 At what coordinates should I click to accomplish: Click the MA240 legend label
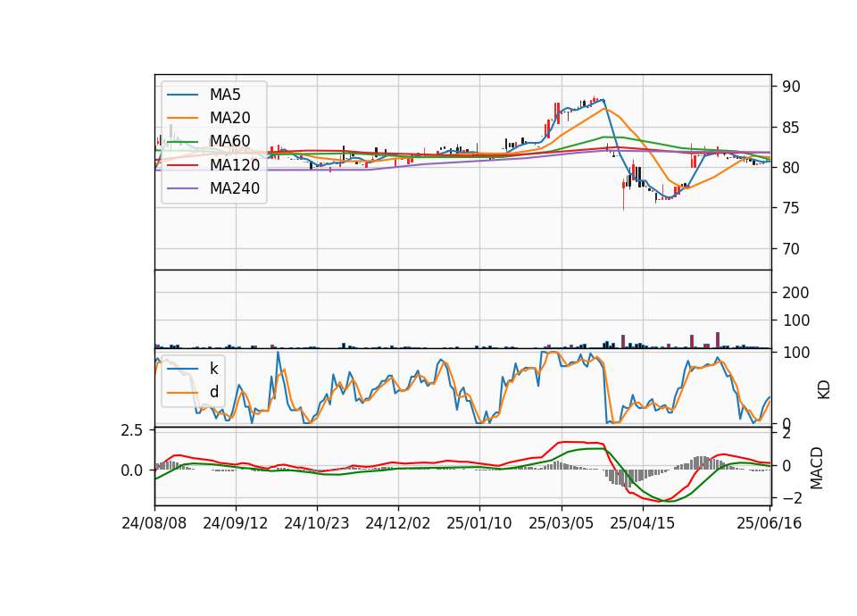pos(235,188)
